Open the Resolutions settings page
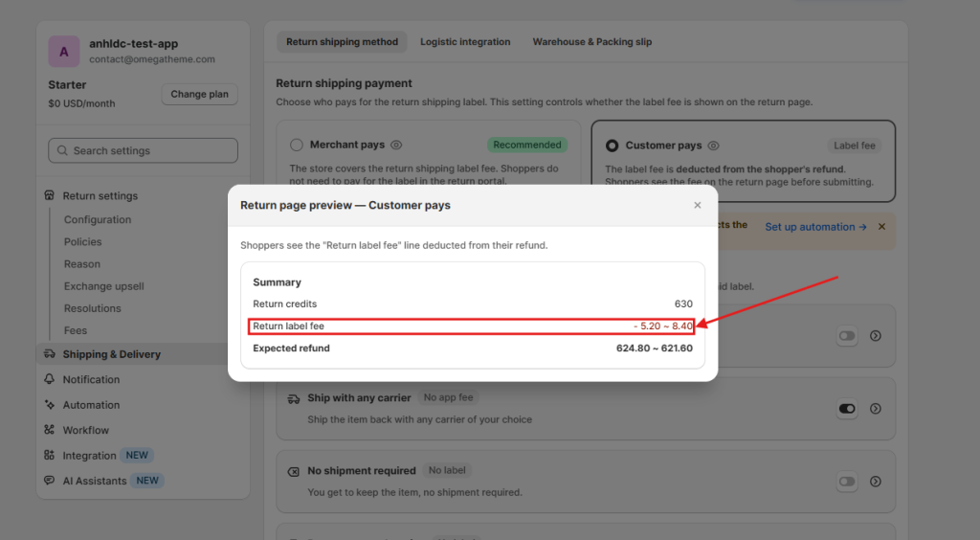Screen dimensions: 980x540 point(93,308)
